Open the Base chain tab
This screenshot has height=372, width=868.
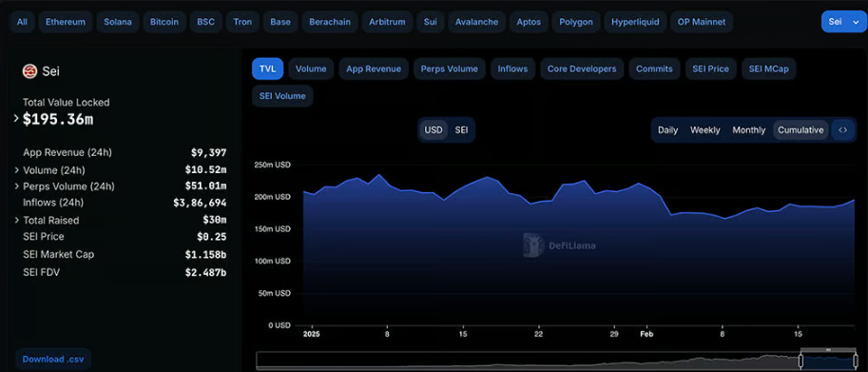280,22
